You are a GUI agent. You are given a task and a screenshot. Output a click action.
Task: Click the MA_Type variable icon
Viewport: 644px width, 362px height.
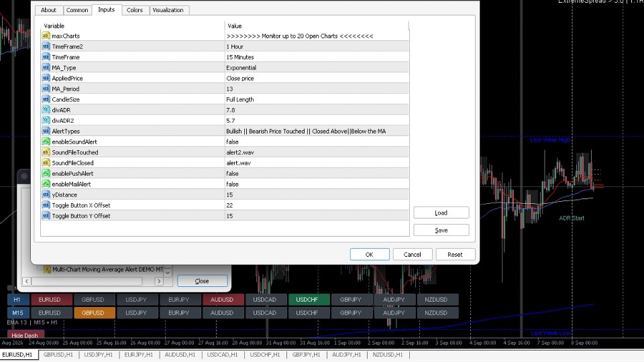pyautogui.click(x=46, y=67)
